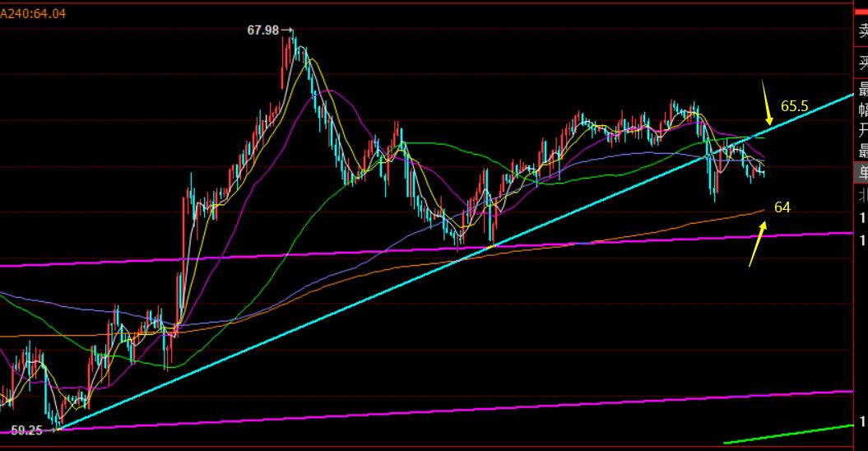Click the 幅 (amplitude) row in side panel
This screenshot has height=451, width=868.
(x=861, y=109)
